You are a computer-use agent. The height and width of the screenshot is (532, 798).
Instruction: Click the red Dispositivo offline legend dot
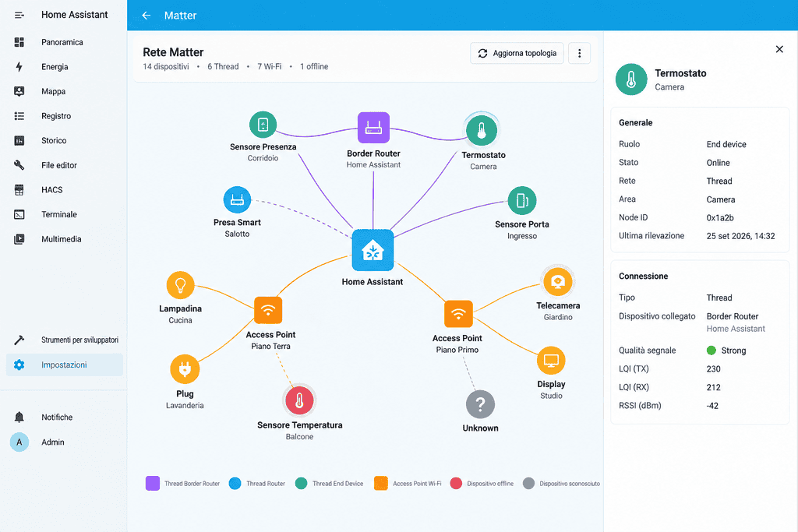(x=456, y=483)
